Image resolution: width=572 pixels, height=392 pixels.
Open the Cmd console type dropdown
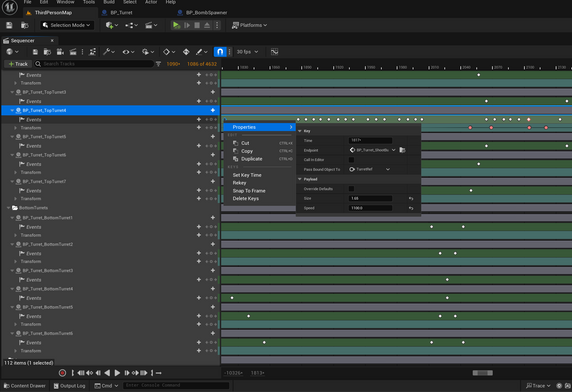107,385
